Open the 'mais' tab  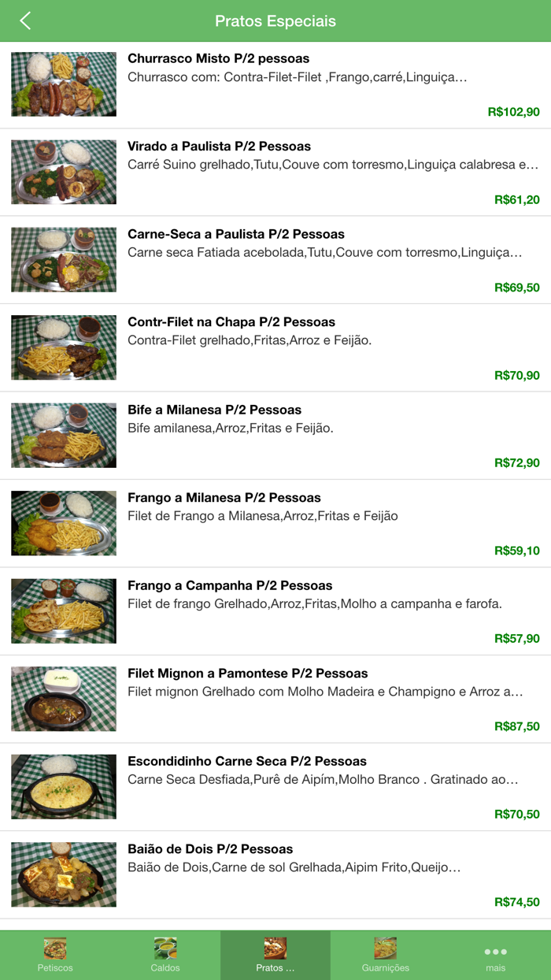[495, 955]
